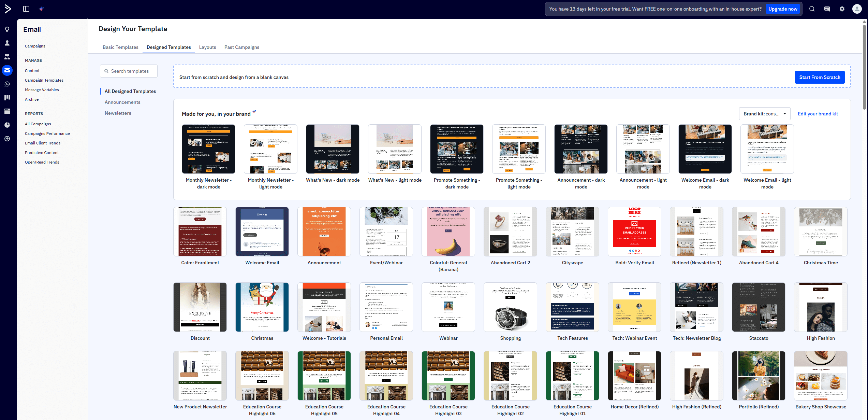Open the WhatsApp chat icon in the sidebar
This screenshot has width=868, height=420.
pos(7,84)
